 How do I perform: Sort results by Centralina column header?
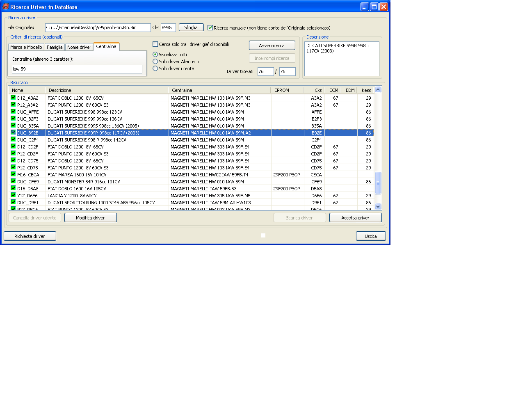point(219,90)
